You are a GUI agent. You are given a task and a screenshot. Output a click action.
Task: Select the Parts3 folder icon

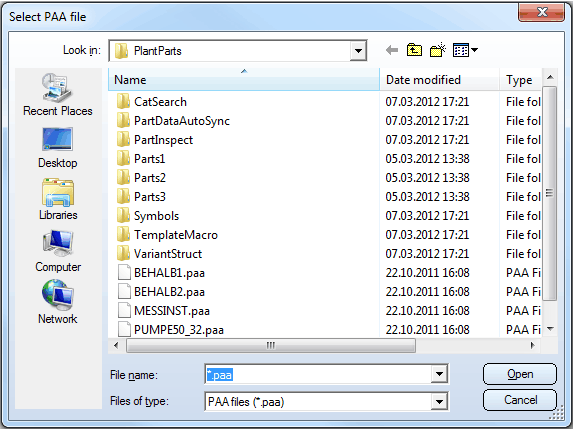click(x=123, y=196)
